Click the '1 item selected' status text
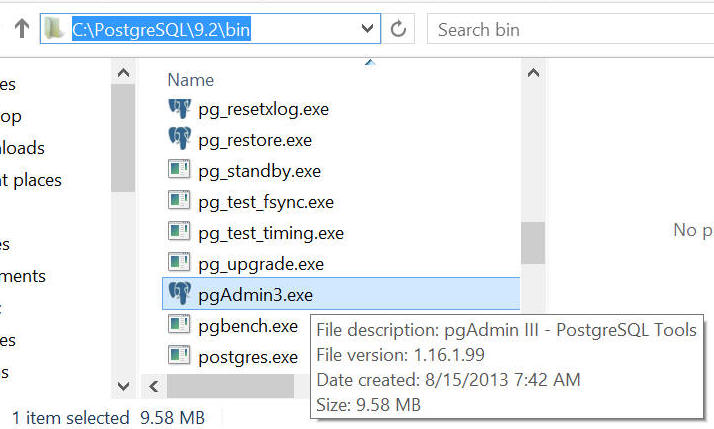This screenshot has width=714, height=429. click(x=71, y=418)
